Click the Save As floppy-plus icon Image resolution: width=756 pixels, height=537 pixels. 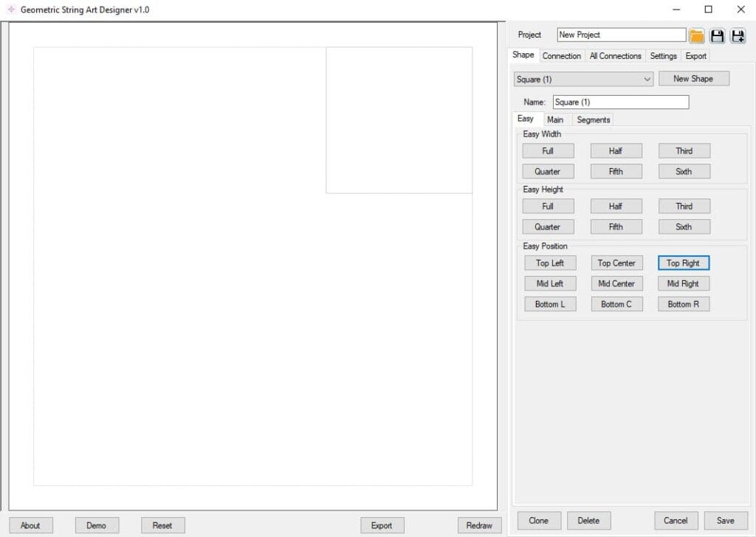click(738, 35)
